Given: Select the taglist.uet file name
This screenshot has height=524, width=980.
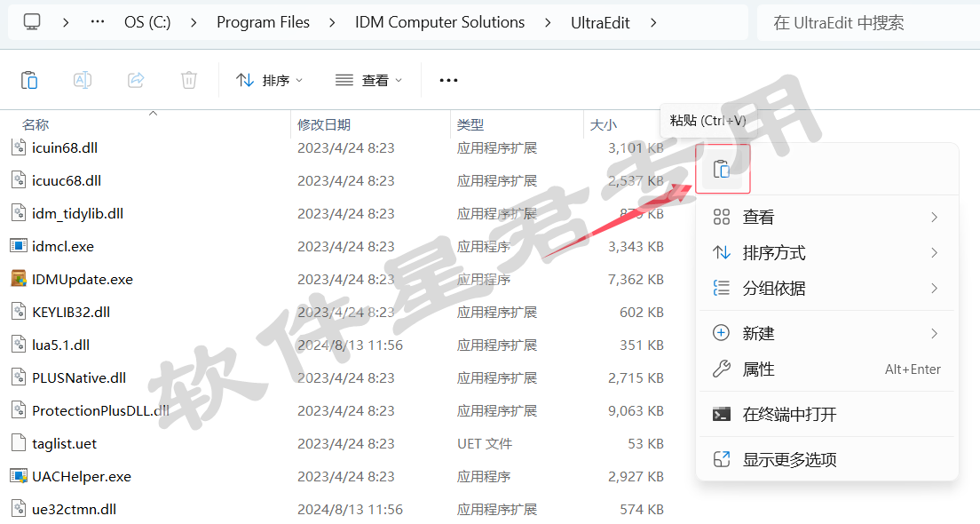Looking at the screenshot, I should (x=65, y=443).
